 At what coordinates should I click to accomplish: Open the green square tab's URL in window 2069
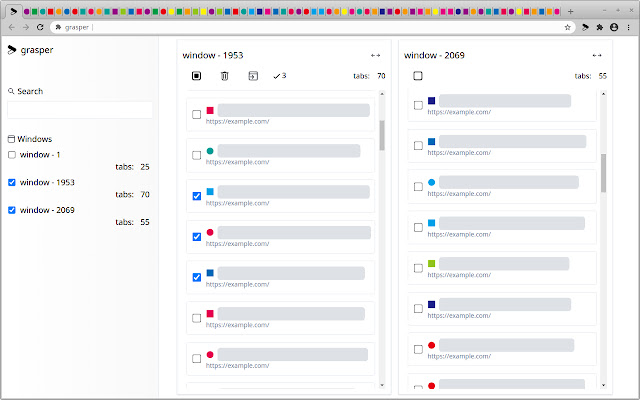click(x=459, y=275)
